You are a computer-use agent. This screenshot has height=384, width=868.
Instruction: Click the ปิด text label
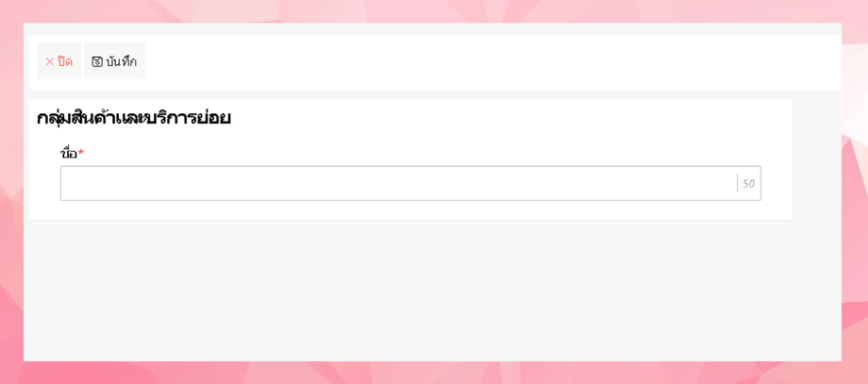[65, 61]
